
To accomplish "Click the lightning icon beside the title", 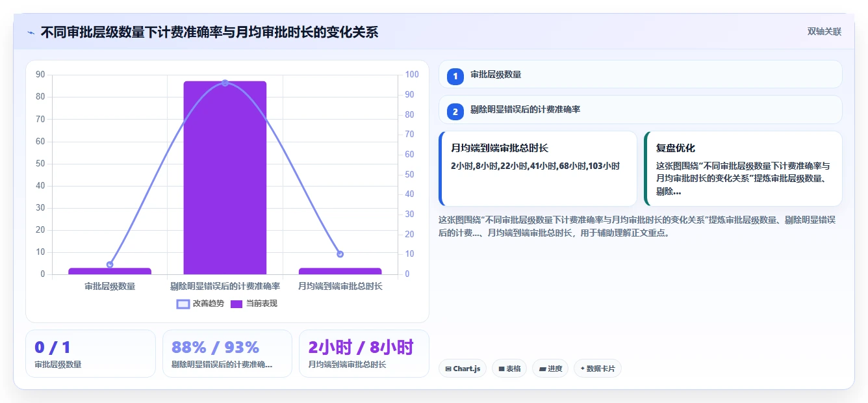I will pyautogui.click(x=31, y=32).
